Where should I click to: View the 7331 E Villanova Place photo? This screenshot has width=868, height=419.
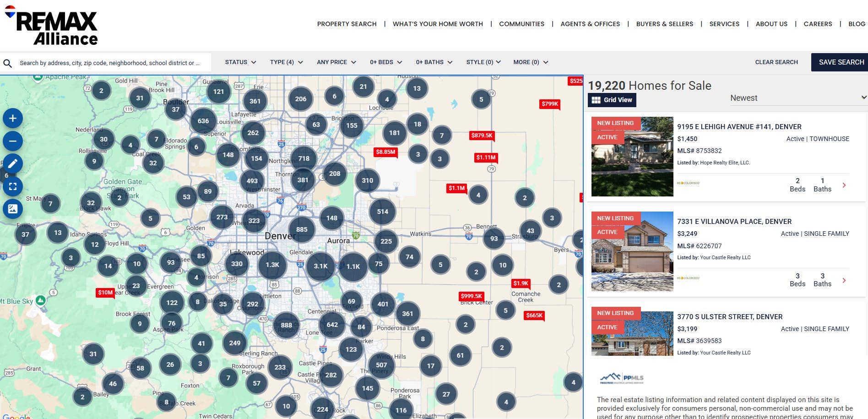coord(632,251)
